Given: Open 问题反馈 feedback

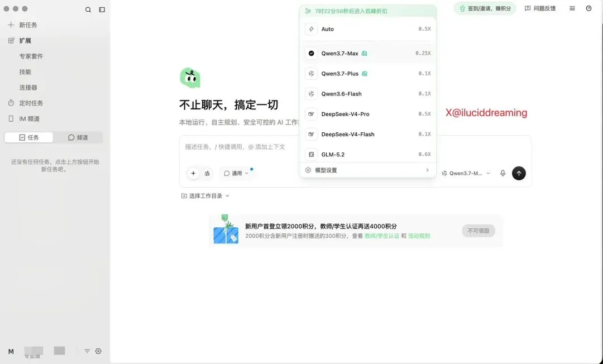Looking at the screenshot, I should [540, 8].
